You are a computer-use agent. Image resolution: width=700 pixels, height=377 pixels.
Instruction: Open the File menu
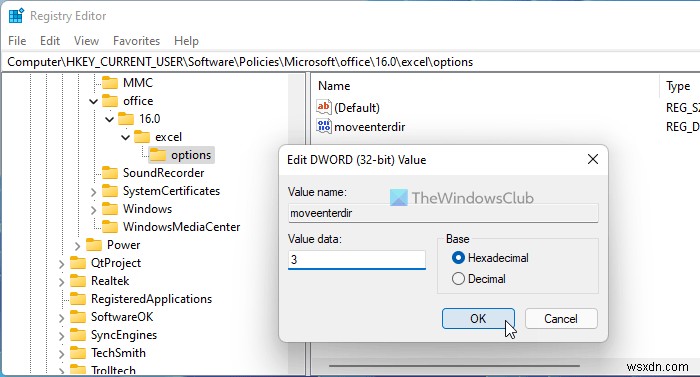pyautogui.click(x=17, y=41)
